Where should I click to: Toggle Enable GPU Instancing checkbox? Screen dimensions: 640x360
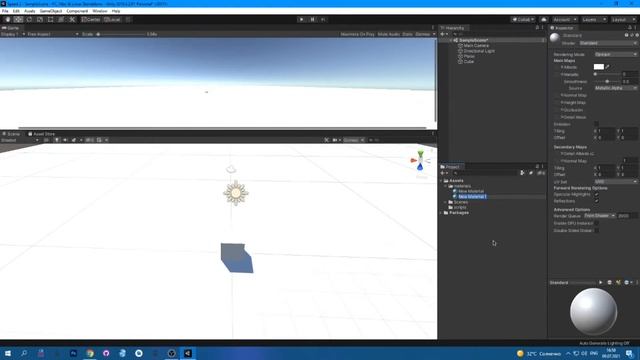(x=596, y=223)
